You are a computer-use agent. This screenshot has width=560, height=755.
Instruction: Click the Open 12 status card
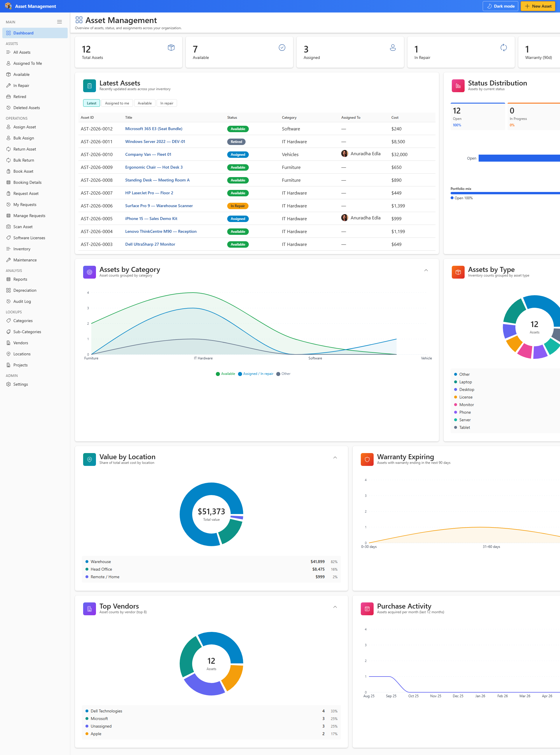(478, 116)
